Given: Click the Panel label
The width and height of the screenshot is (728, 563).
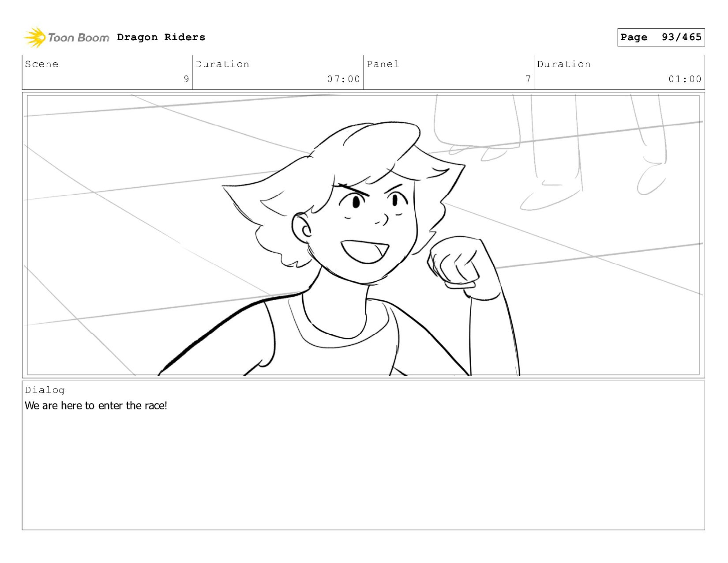Looking at the screenshot, I should click(x=383, y=64).
